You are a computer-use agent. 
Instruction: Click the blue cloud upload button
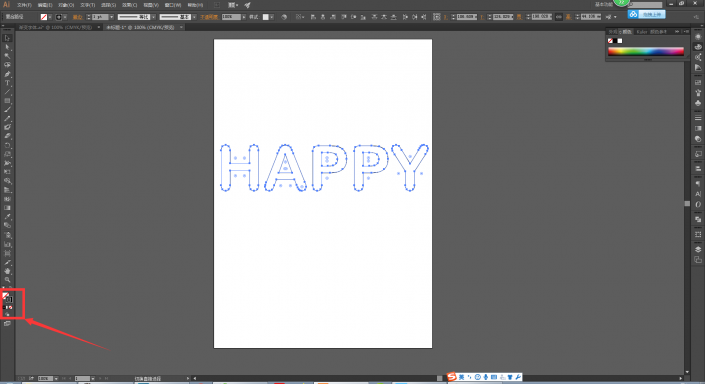tap(647, 14)
